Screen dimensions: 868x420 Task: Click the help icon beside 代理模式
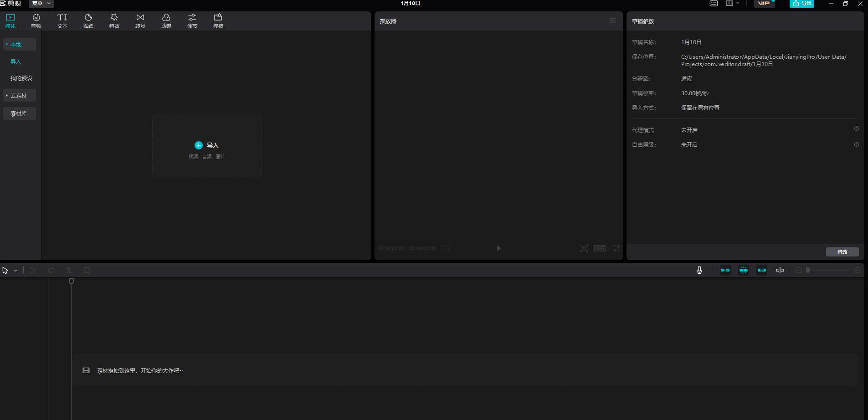click(857, 129)
